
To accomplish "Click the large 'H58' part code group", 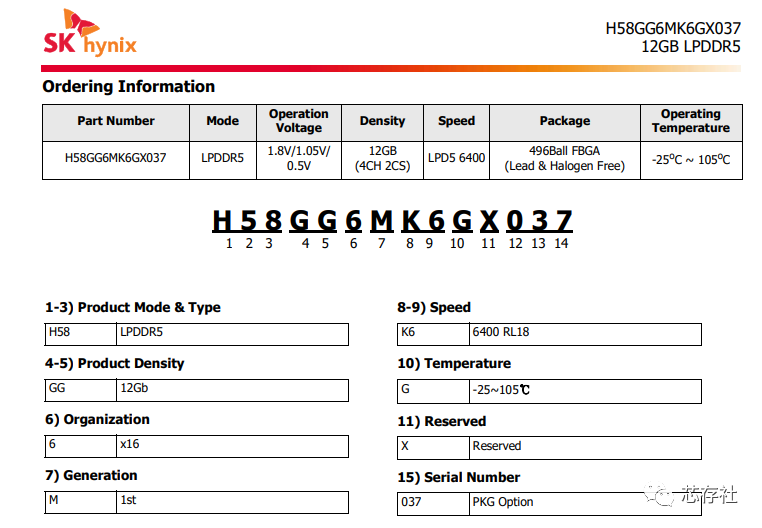I will (247, 221).
